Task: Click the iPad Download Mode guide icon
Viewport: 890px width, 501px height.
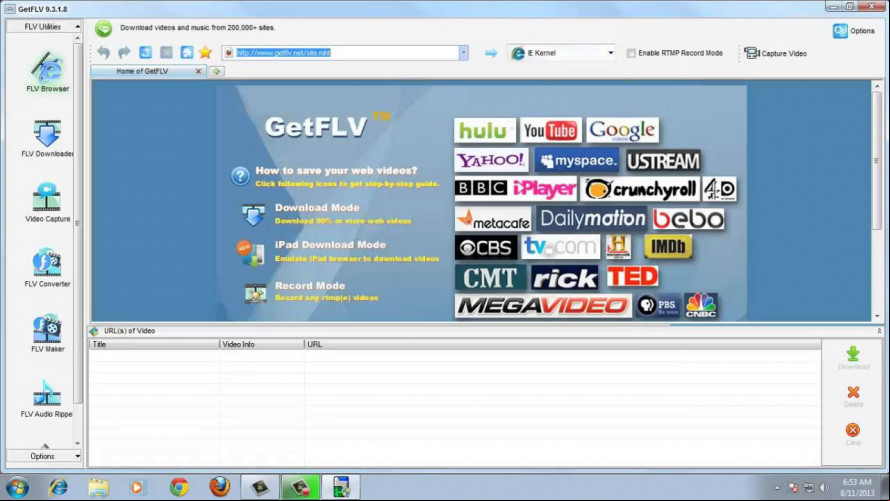Action: pyautogui.click(x=251, y=253)
